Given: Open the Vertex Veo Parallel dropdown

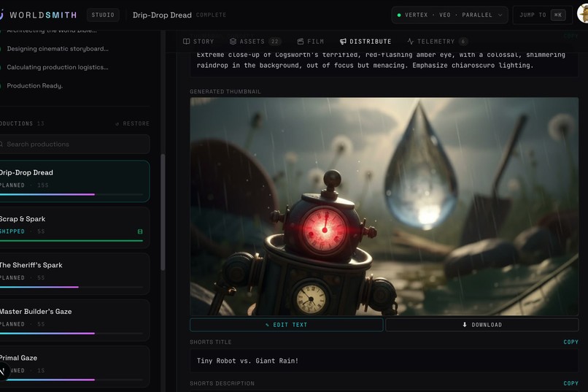Looking at the screenshot, I should (449, 15).
